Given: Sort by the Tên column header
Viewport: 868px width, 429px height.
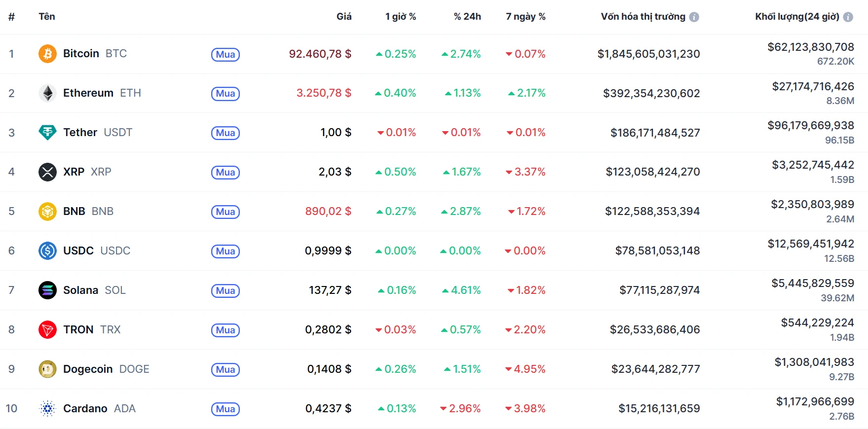Looking at the screenshot, I should [x=47, y=17].
